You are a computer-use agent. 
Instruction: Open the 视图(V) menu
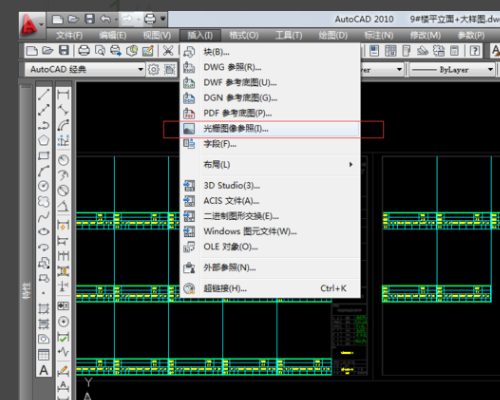click(x=157, y=35)
